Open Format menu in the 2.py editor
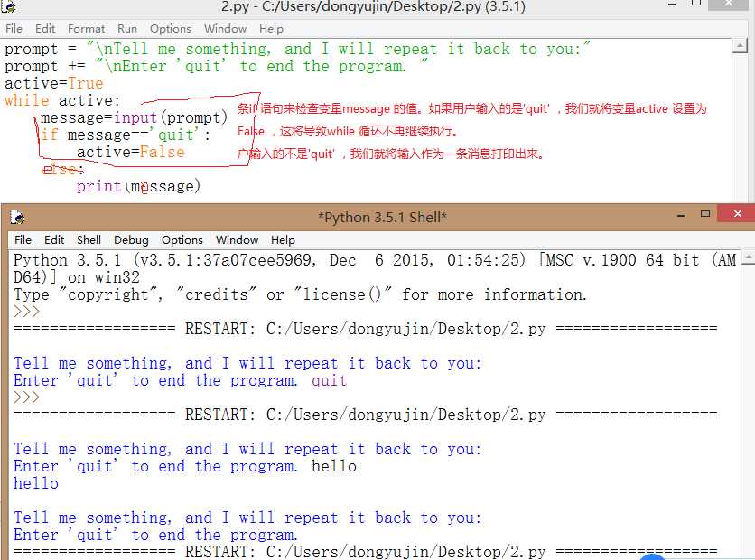Viewport: 755px width, 560px height. (x=86, y=29)
